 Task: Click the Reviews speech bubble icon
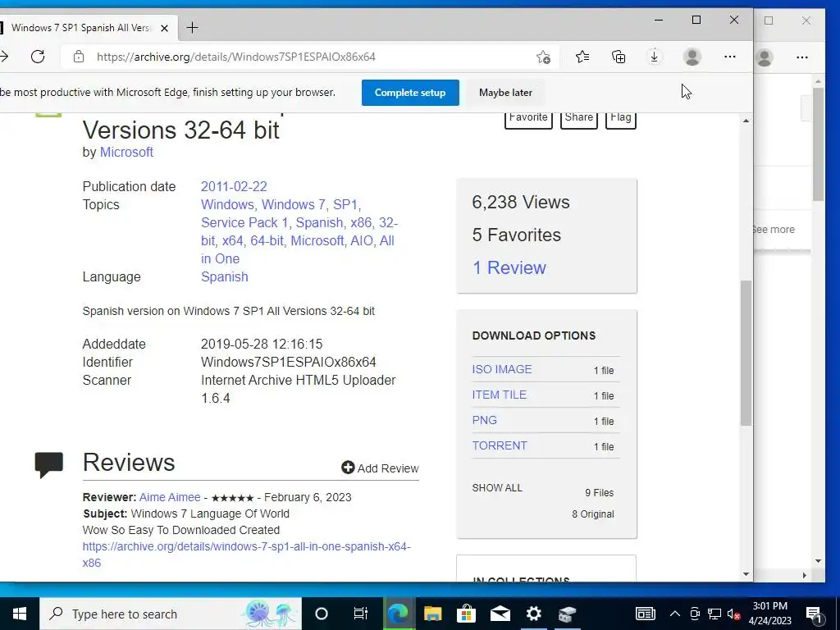click(x=48, y=464)
